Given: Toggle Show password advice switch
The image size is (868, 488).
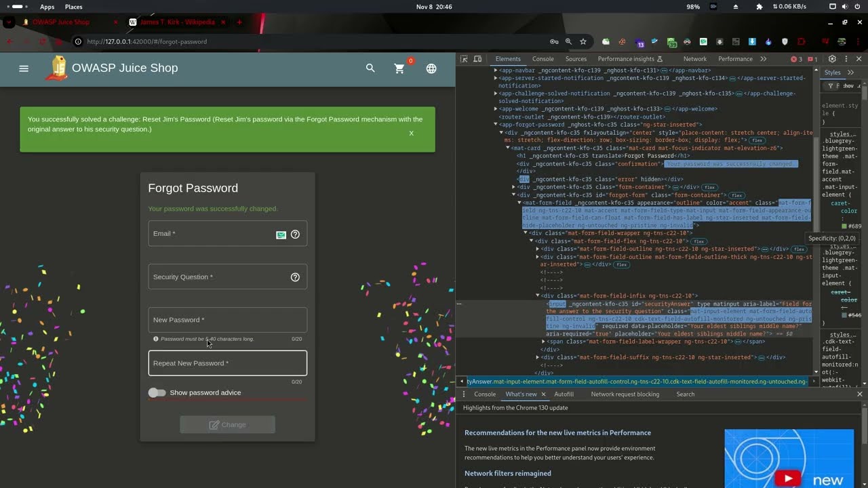Looking at the screenshot, I should pyautogui.click(x=157, y=393).
